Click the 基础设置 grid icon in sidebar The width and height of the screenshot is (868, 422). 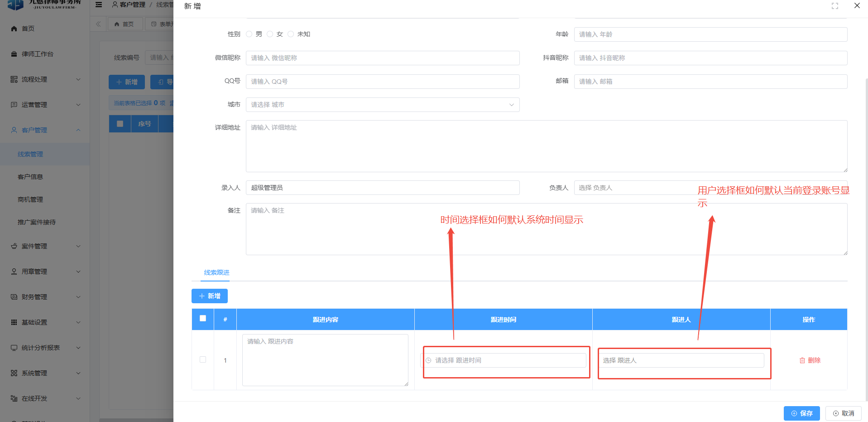tap(14, 322)
